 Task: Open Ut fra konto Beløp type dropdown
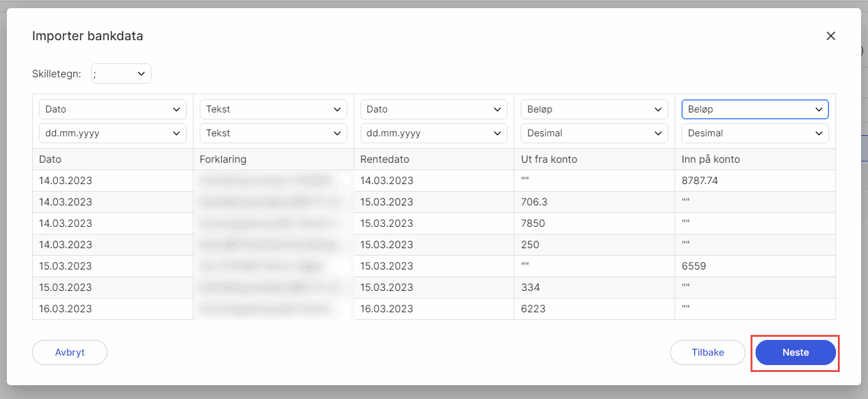pyautogui.click(x=594, y=109)
